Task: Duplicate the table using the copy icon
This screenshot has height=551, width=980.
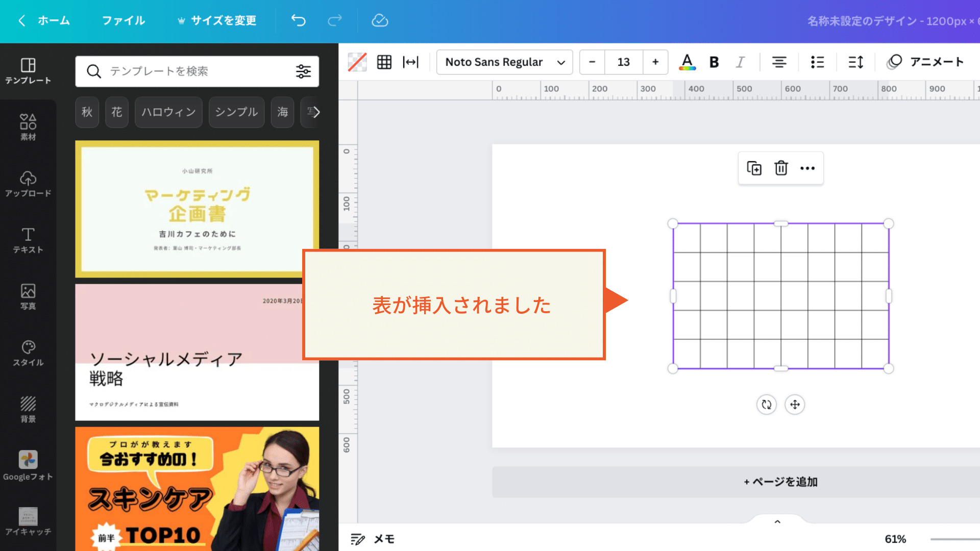Action: point(755,168)
